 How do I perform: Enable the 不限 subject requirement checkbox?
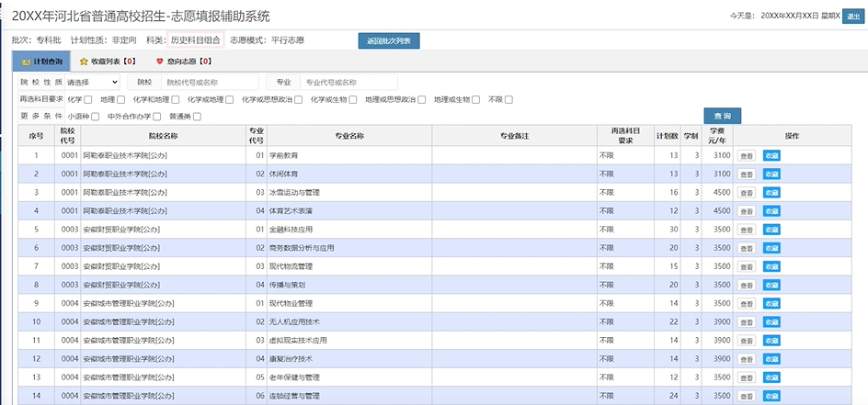click(508, 99)
